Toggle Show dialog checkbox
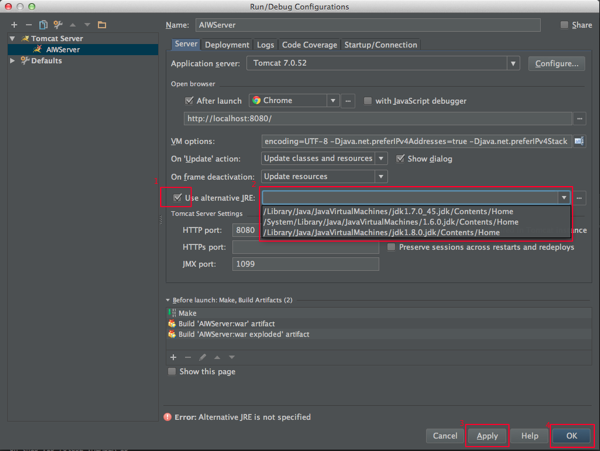Image resolution: width=600 pixels, height=451 pixels. (x=400, y=158)
